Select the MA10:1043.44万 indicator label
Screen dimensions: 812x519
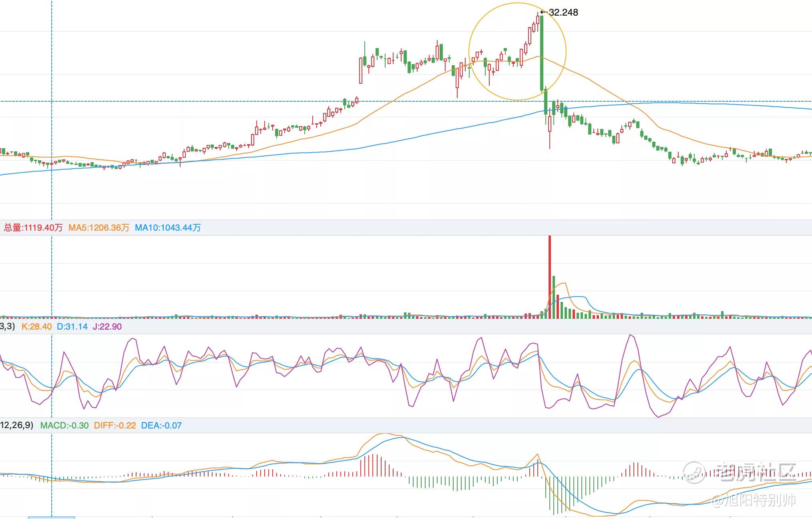click(168, 228)
